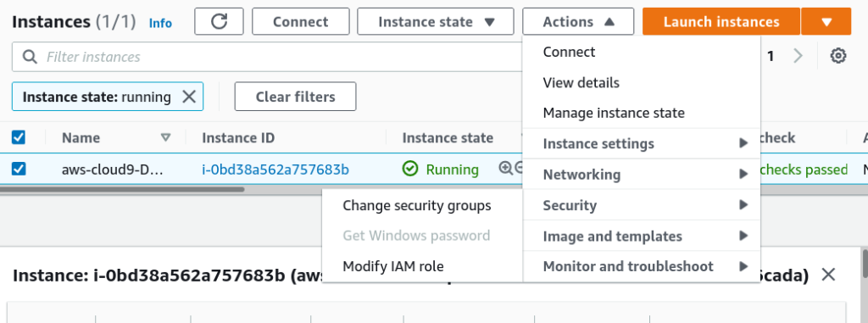Screen dimensions: 868x323
Task: Close the instance details panel X
Action: click(828, 274)
